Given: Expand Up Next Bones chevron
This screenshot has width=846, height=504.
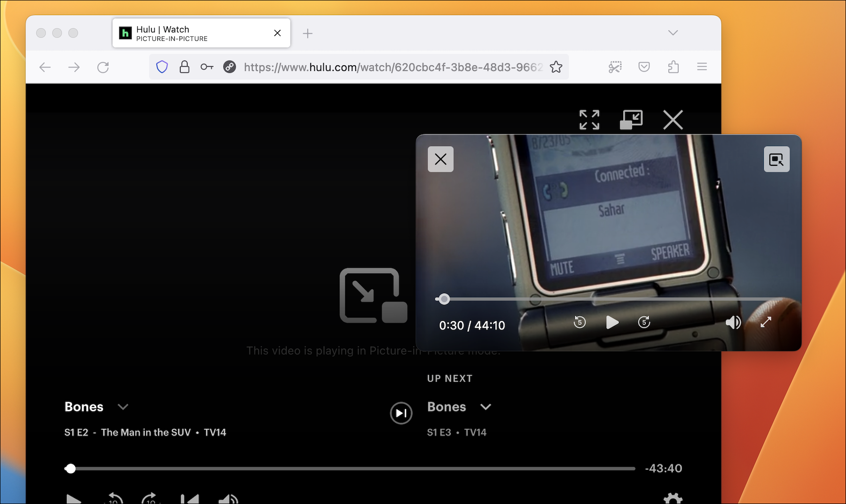Looking at the screenshot, I should [486, 407].
